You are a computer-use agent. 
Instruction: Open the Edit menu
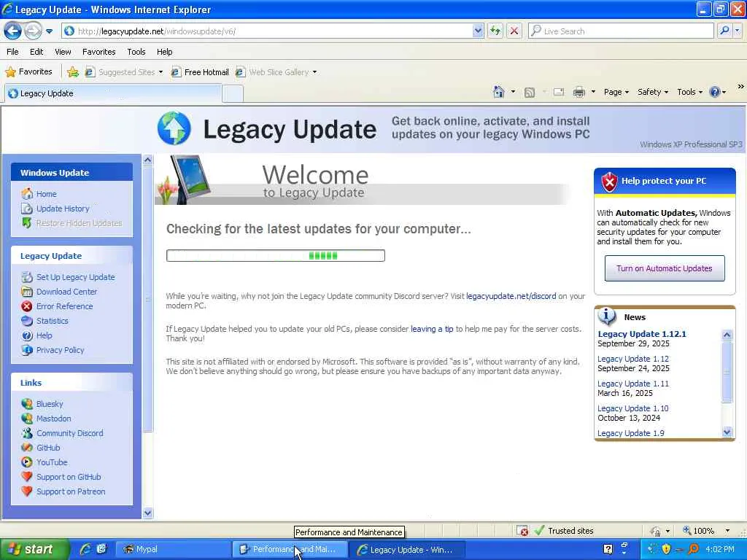(x=36, y=52)
